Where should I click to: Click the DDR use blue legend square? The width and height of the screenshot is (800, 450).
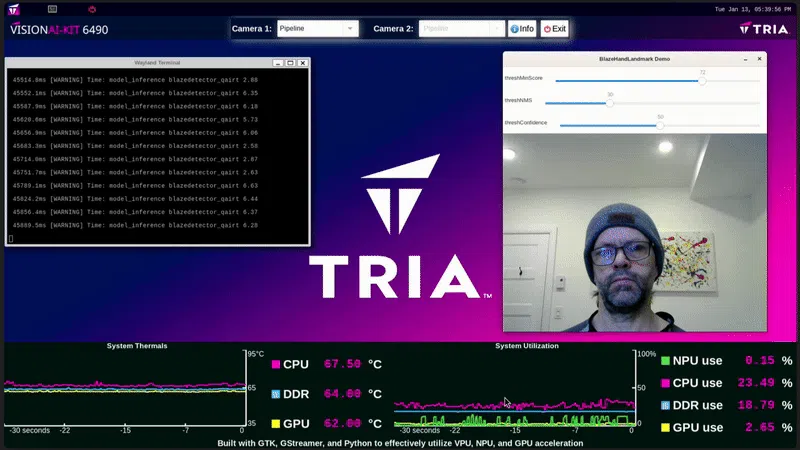point(665,406)
